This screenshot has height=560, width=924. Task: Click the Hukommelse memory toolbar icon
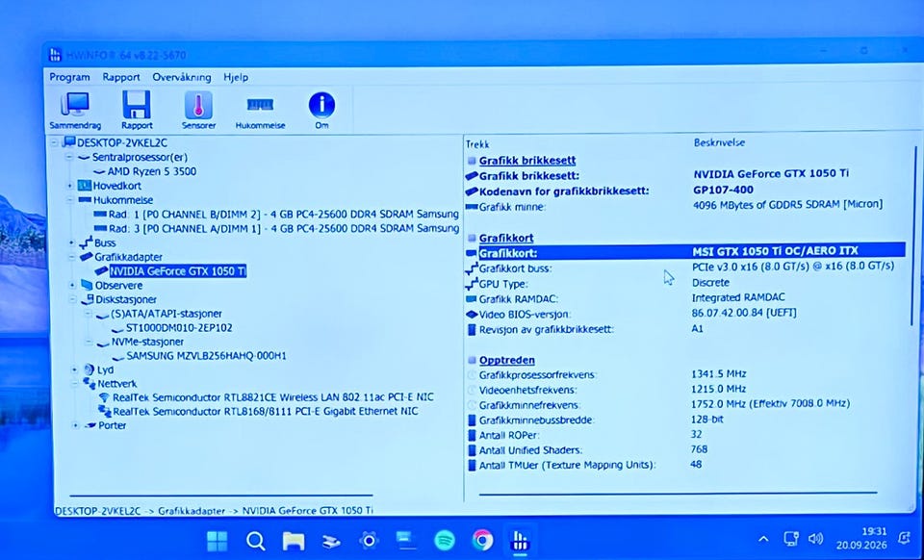[x=260, y=111]
